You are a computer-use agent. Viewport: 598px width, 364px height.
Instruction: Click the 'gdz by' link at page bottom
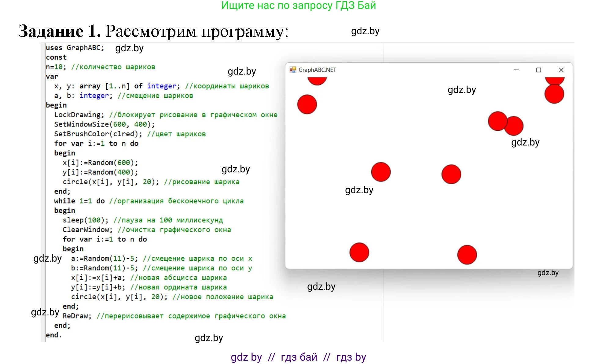pyautogui.click(x=246, y=357)
